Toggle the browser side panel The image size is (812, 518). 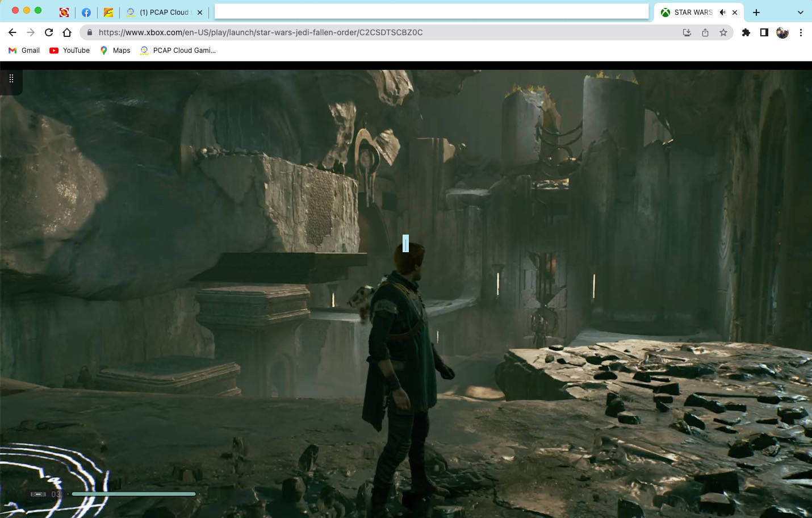764,32
